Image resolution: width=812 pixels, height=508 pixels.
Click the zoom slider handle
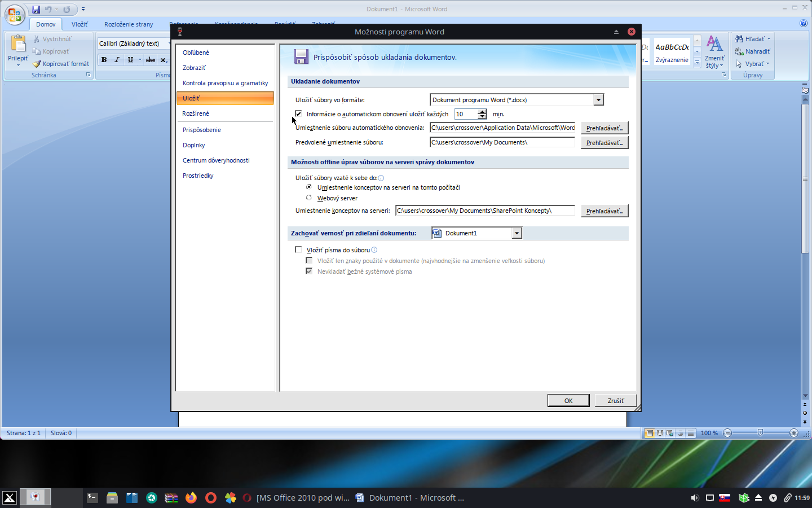[x=760, y=433]
